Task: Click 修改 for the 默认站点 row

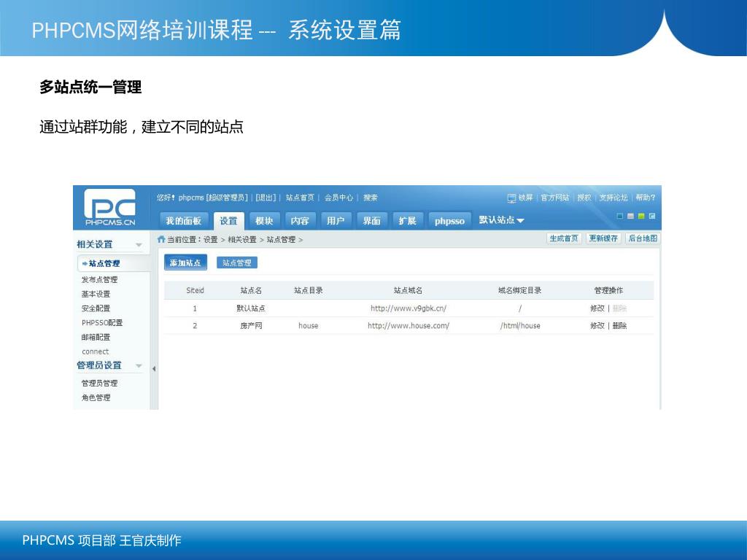Action: (597, 308)
